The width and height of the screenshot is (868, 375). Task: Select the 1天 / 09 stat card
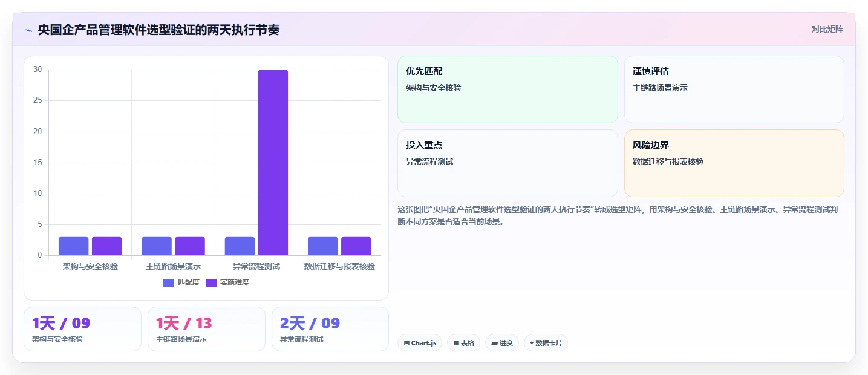(82, 329)
